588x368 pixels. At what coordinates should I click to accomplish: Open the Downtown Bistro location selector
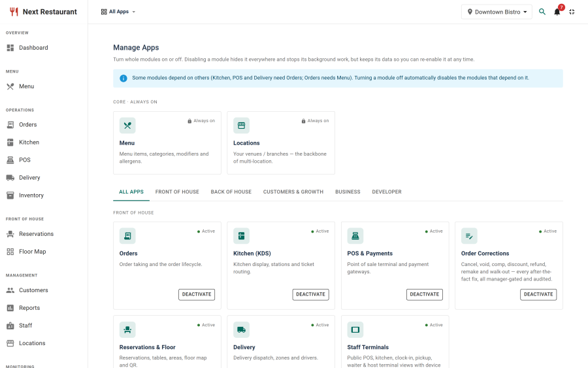(x=497, y=12)
